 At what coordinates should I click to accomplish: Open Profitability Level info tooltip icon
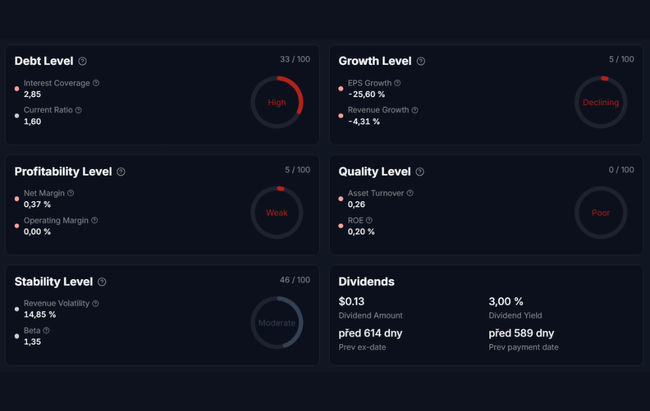[121, 172]
